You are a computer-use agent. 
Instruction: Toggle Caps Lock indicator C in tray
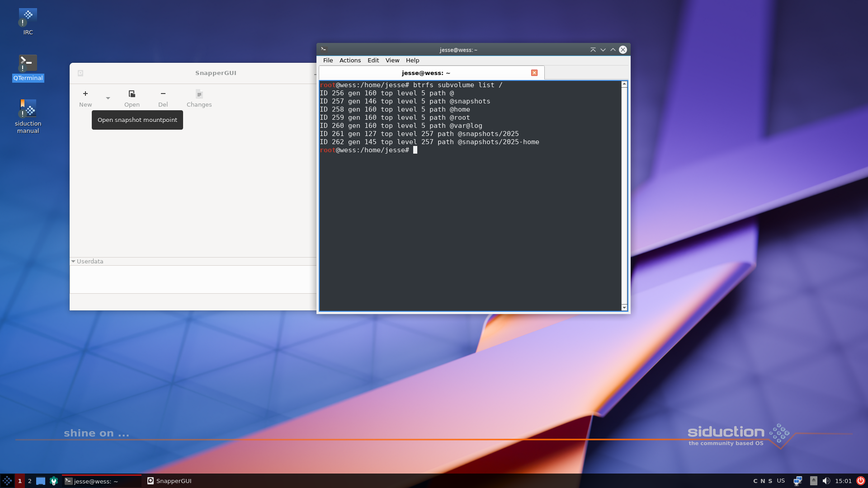pyautogui.click(x=755, y=481)
